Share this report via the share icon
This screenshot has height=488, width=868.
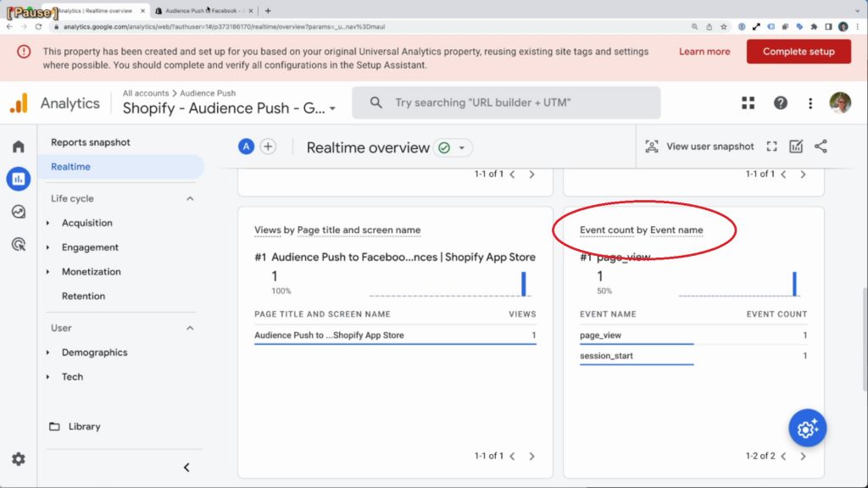pyautogui.click(x=821, y=147)
